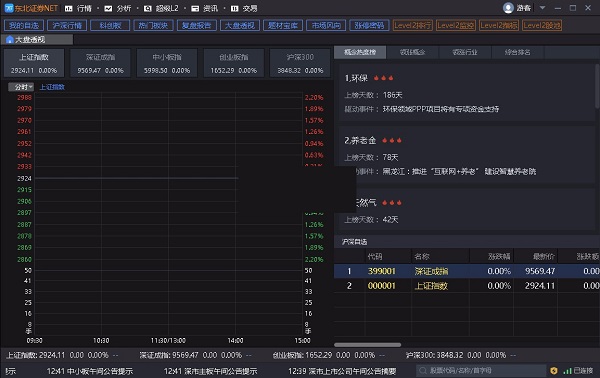
Task: Switch to the 概念热度榜 tab
Action: (360, 52)
